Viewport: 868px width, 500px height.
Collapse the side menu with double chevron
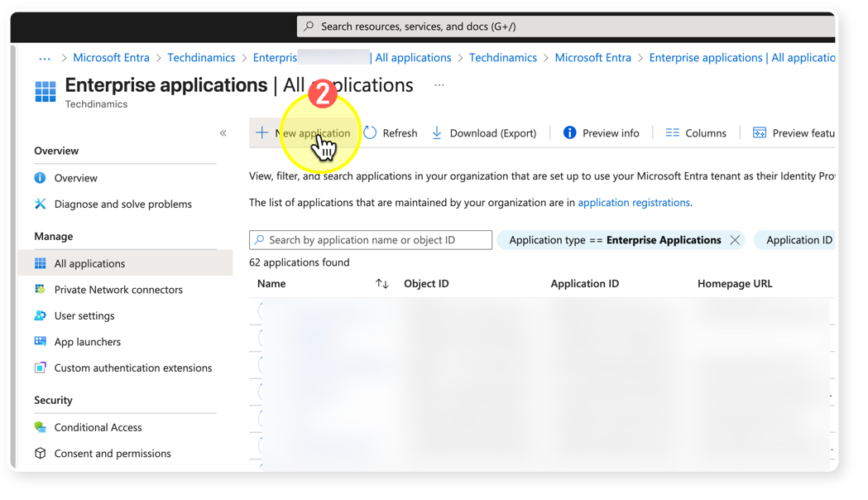(x=223, y=133)
